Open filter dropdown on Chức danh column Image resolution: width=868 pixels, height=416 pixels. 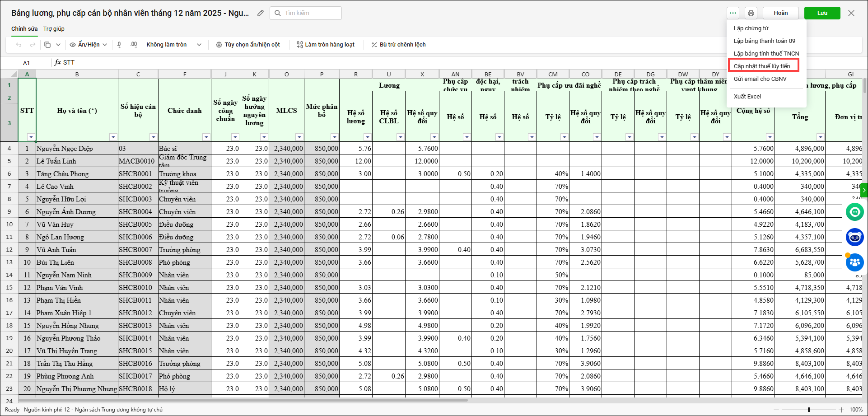[x=206, y=137]
